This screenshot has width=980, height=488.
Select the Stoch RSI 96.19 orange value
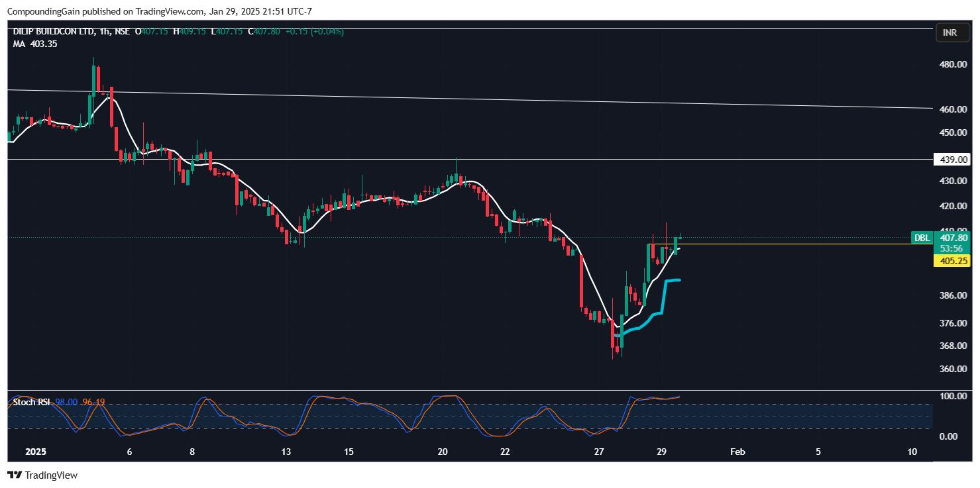point(93,402)
